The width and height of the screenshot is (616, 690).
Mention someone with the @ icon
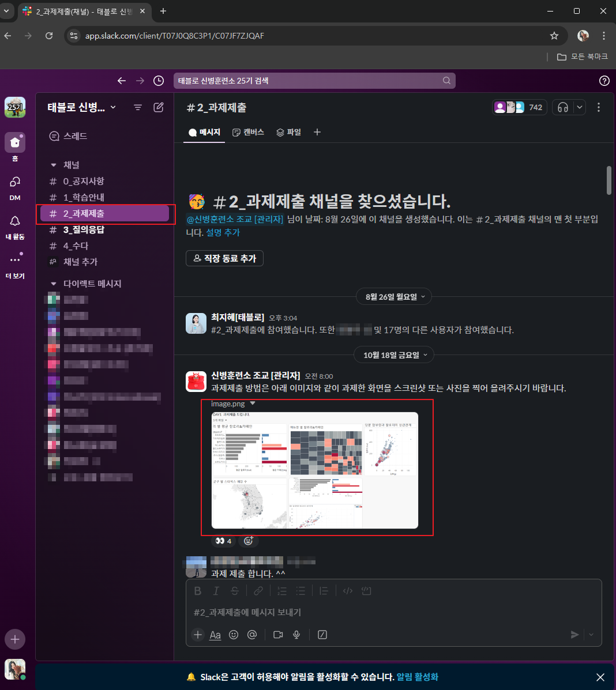coord(252,635)
